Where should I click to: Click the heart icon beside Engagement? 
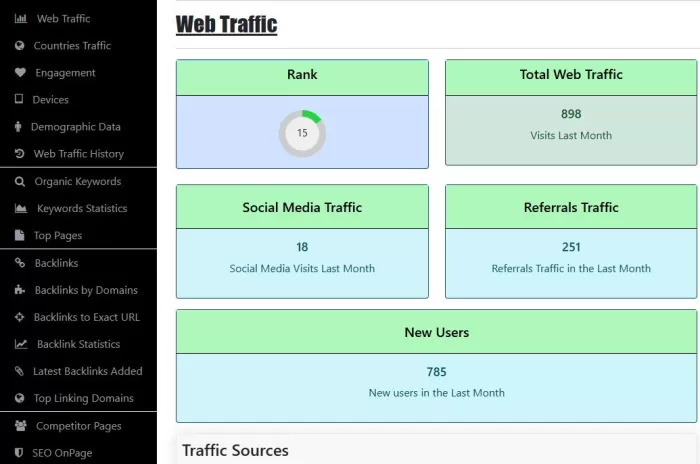20,72
